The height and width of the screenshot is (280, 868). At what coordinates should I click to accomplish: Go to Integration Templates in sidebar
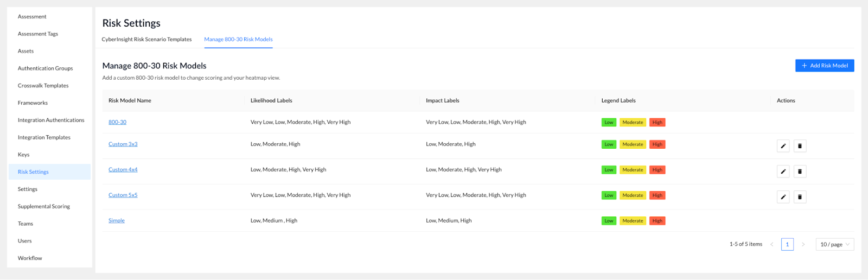point(44,137)
